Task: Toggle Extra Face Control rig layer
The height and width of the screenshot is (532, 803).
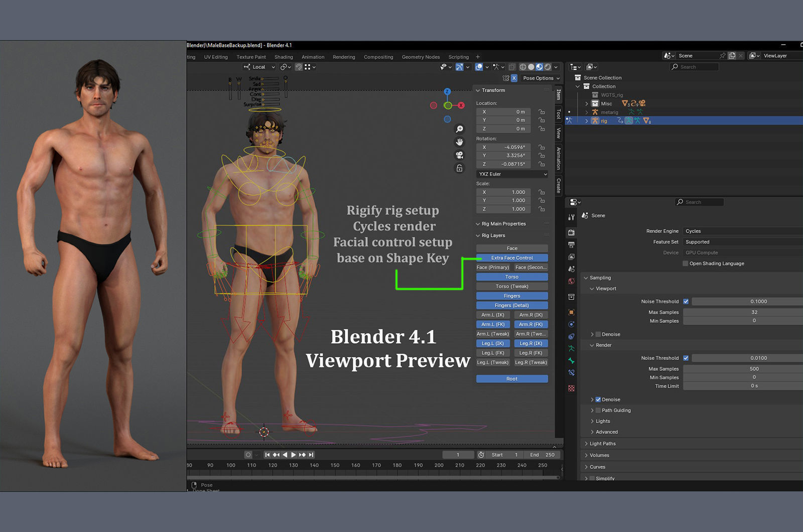Action: [x=512, y=258]
